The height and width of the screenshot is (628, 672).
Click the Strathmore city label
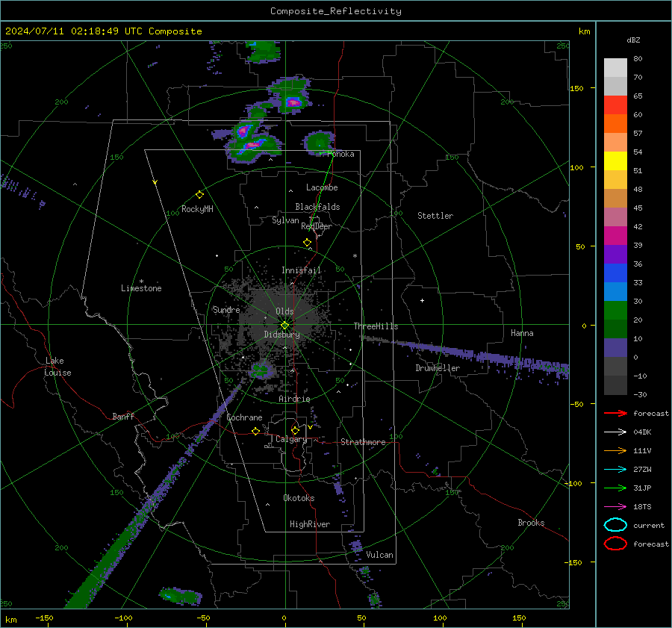tap(363, 442)
